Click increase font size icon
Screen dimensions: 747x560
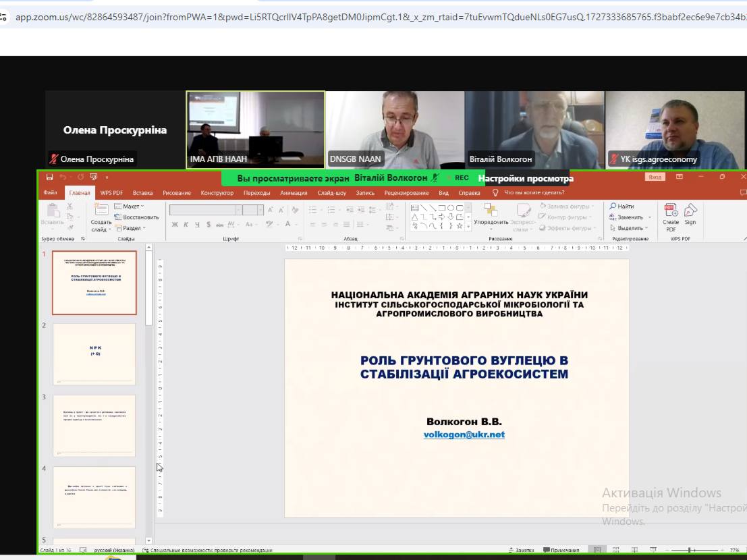pyautogui.click(x=270, y=210)
